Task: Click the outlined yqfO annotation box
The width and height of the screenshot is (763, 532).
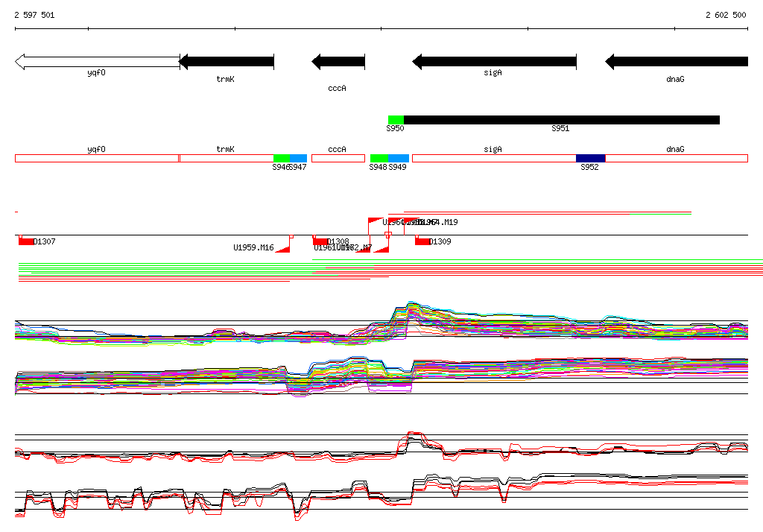Action: [97, 158]
